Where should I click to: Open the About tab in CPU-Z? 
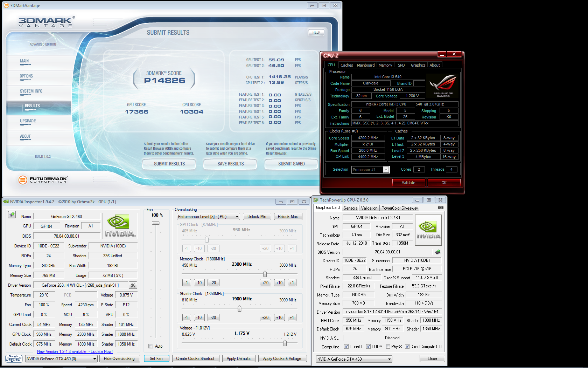(x=435, y=65)
